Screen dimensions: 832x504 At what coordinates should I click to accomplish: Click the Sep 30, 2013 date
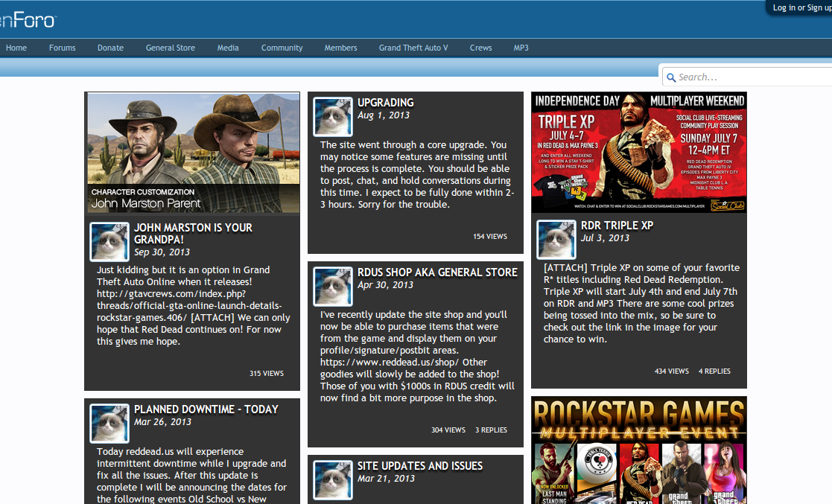(162, 252)
